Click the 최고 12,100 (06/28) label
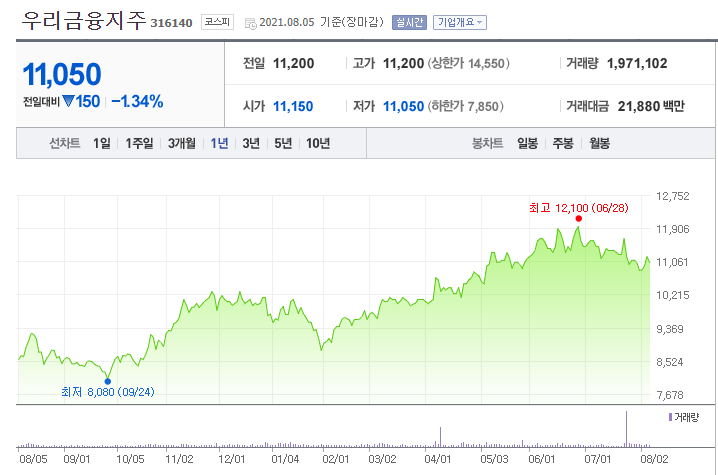 click(x=579, y=208)
